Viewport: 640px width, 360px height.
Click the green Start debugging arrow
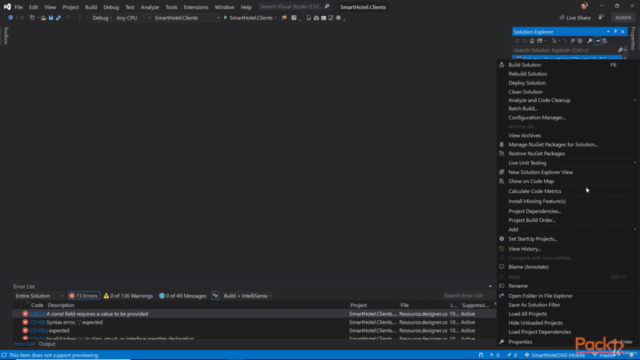[225, 18]
